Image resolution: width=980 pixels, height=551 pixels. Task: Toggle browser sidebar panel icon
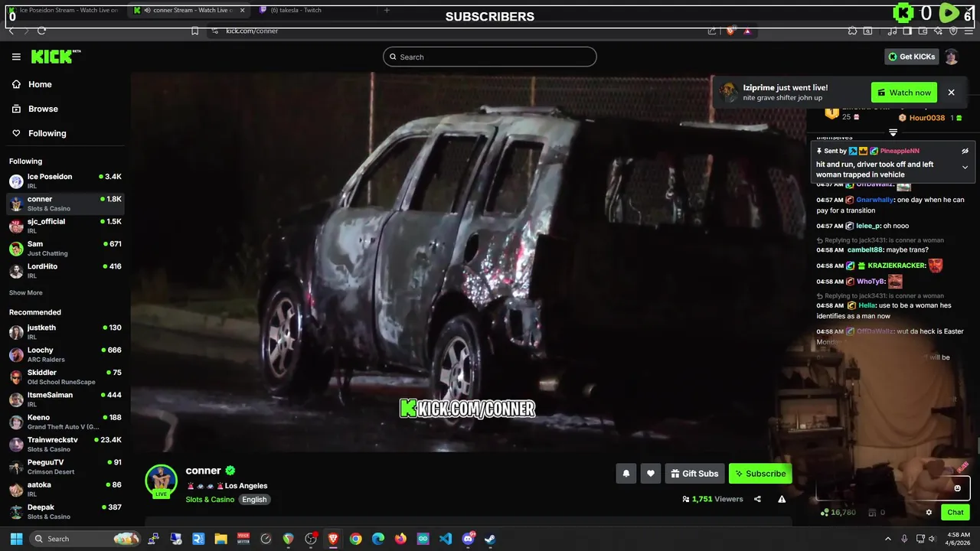907,31
